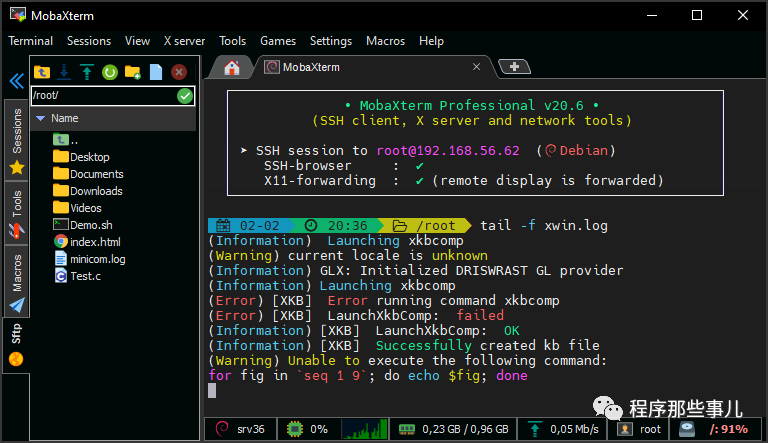Close the MobaXterm session tab

[x=476, y=67]
